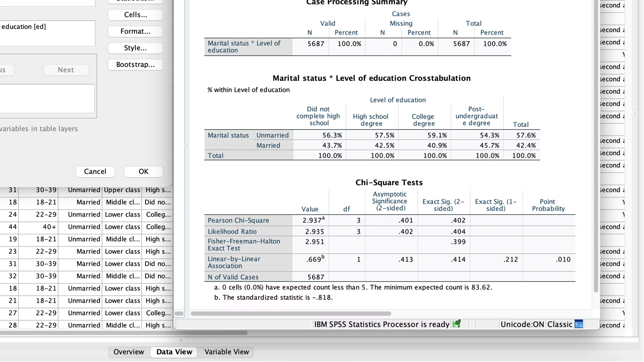Switch to the Overview tab

[x=128, y=352]
